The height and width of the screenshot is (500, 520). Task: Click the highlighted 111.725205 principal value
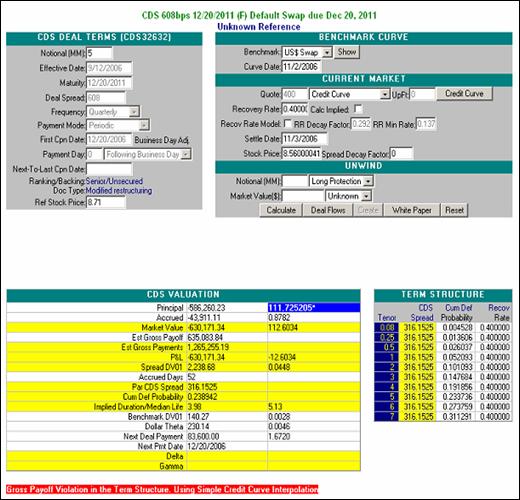313,308
